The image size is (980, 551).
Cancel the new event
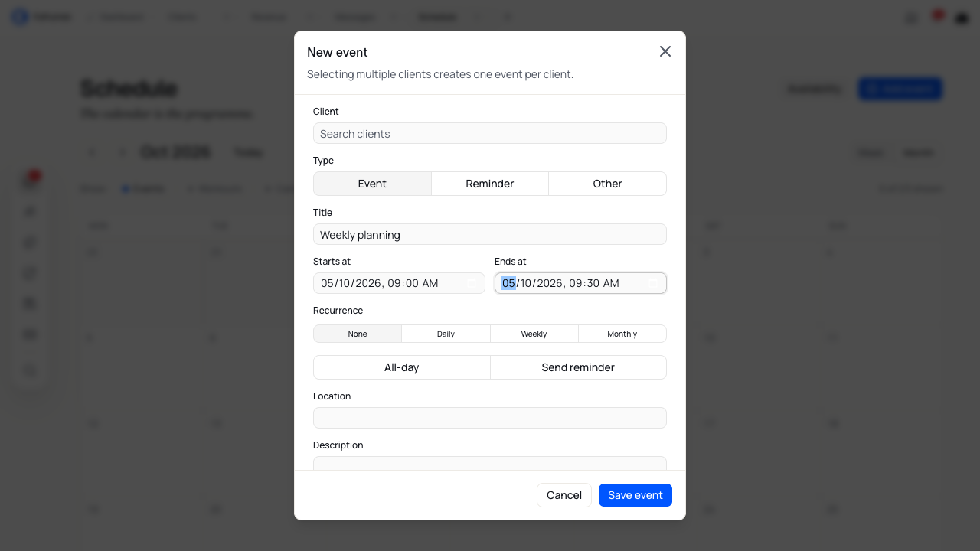564,495
